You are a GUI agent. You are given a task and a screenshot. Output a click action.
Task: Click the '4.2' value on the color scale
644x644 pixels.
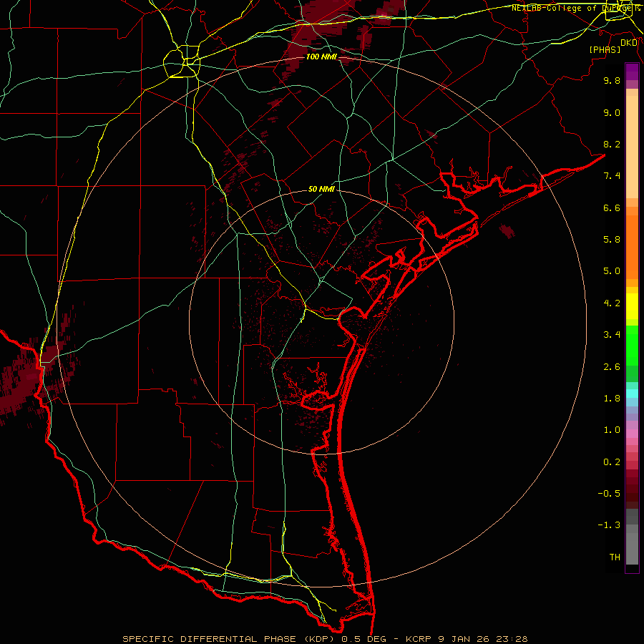612,303
